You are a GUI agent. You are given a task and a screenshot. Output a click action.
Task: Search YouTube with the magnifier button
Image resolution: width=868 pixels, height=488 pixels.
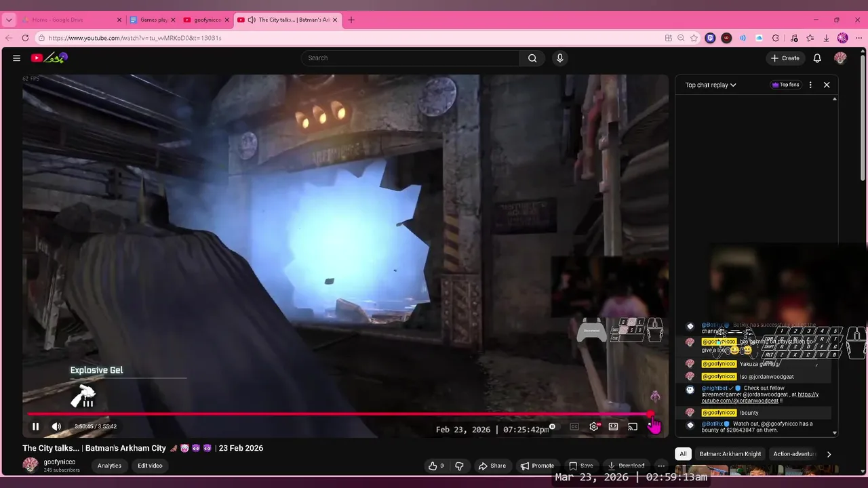[x=532, y=58]
